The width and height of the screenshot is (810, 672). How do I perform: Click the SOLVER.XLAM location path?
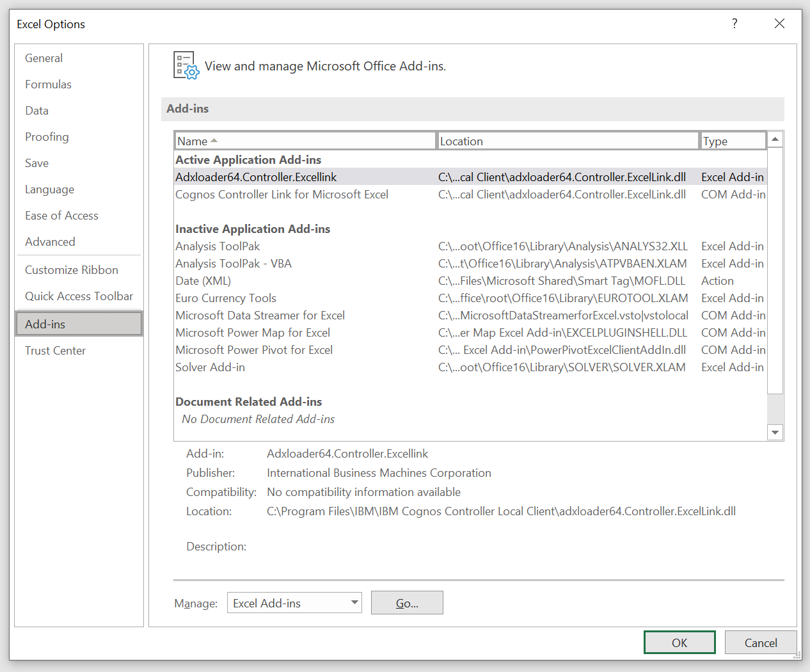tap(562, 367)
